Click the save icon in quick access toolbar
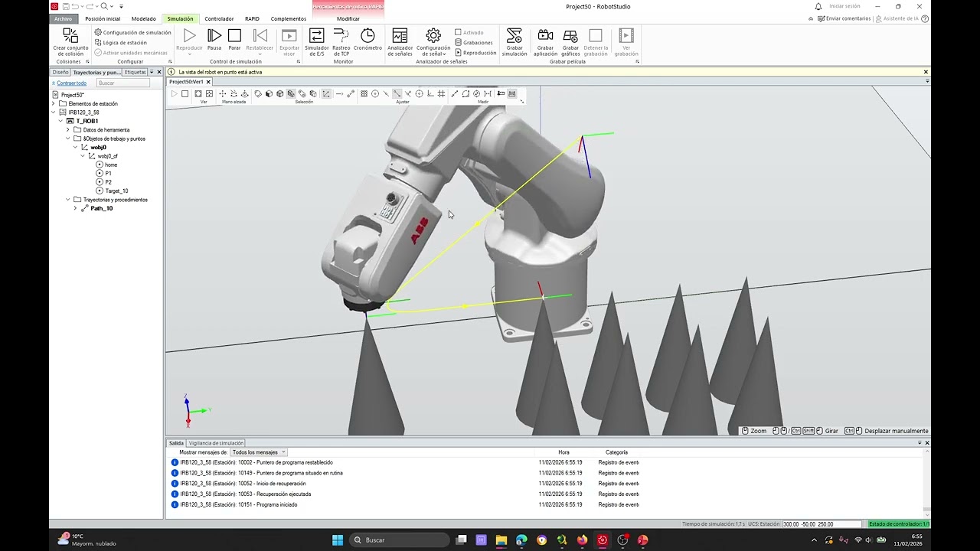980x551 pixels. [67, 6]
